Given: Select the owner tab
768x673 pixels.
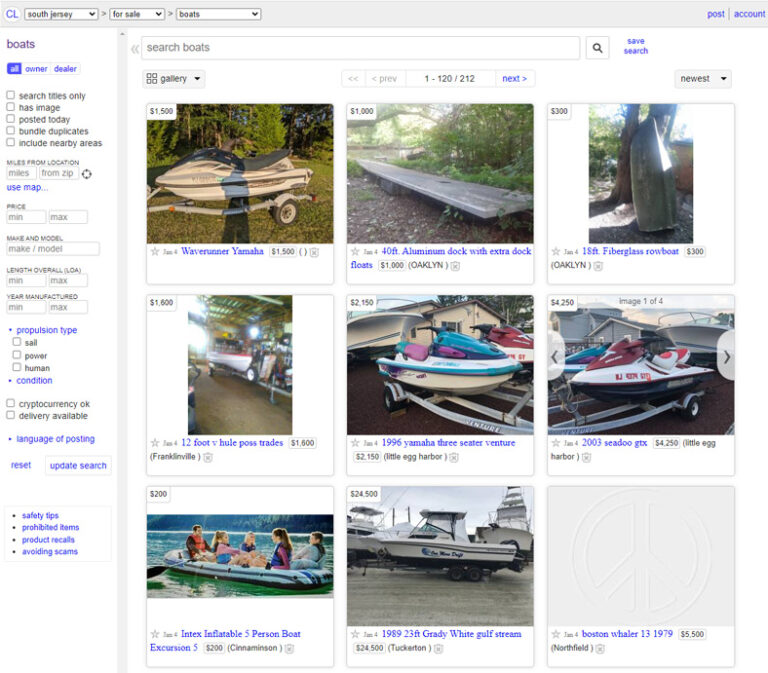Looking at the screenshot, I should 36,69.
